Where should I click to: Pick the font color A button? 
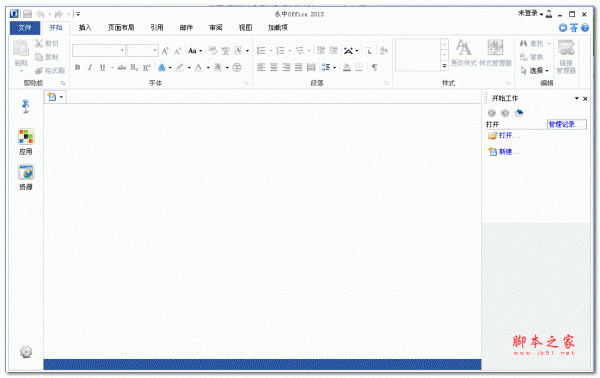point(198,68)
